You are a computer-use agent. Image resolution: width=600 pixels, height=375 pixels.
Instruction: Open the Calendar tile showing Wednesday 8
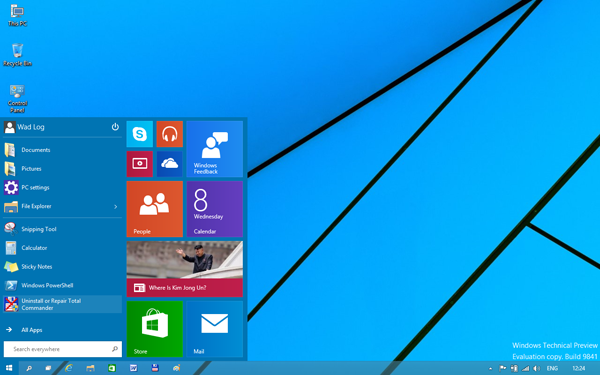215,209
